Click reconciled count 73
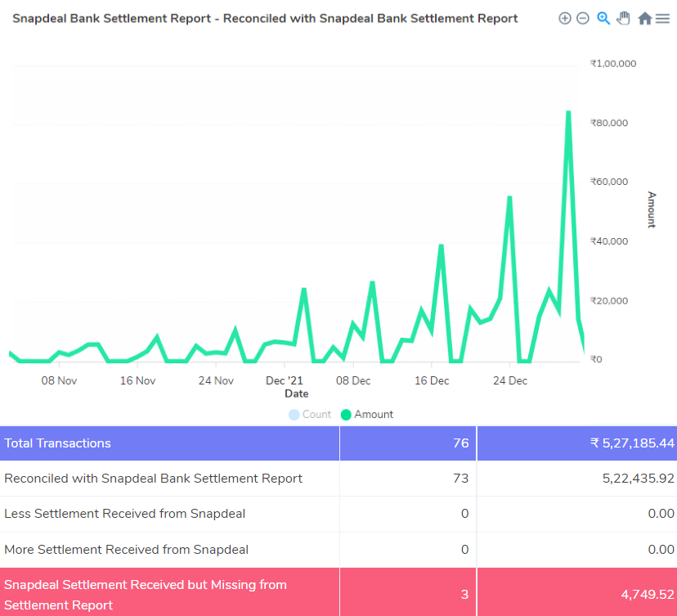Image resolution: width=677 pixels, height=616 pixels. coord(460,479)
